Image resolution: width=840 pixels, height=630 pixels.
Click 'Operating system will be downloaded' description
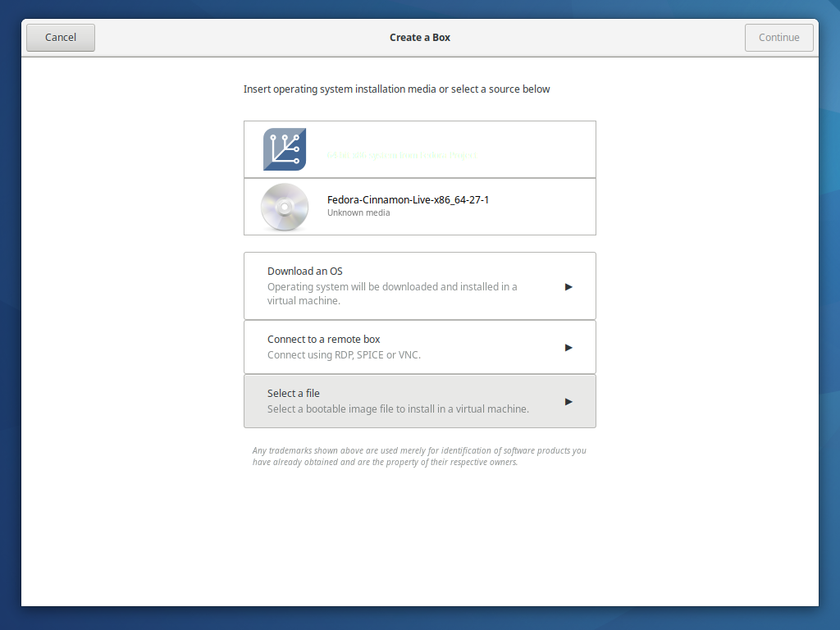coord(392,294)
